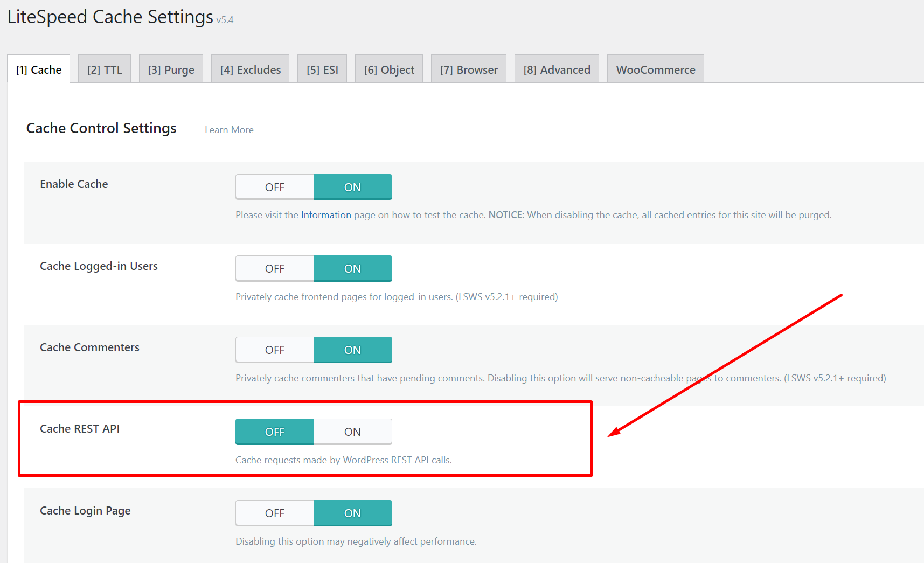Viewport: 924px width, 563px height.
Task: Open the WooCommerce tab
Action: (x=655, y=69)
